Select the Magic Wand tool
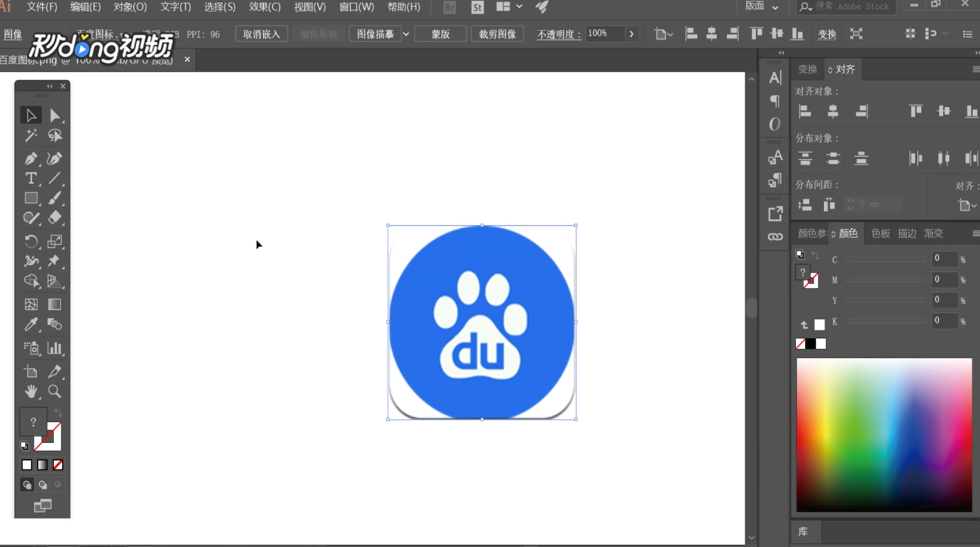The image size is (980, 547). [x=30, y=136]
